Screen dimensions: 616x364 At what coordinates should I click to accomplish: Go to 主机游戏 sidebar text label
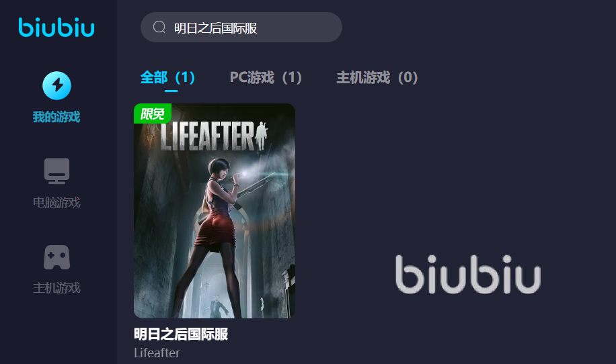[56, 288]
